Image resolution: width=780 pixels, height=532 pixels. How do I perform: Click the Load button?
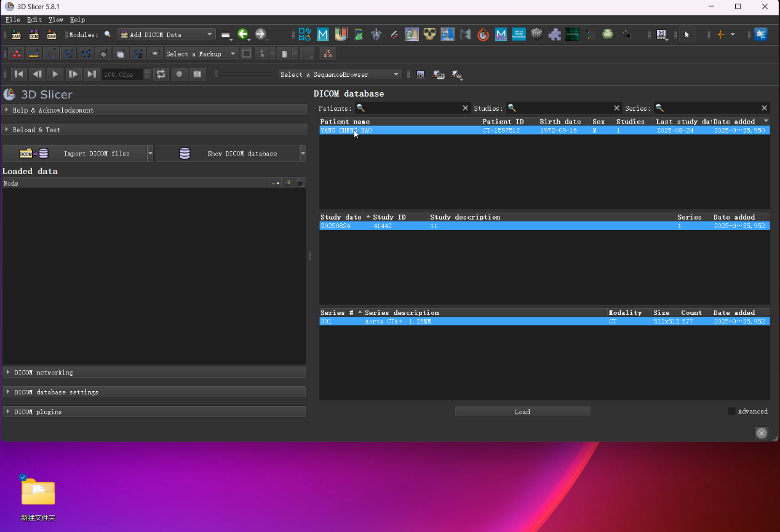[x=522, y=412]
